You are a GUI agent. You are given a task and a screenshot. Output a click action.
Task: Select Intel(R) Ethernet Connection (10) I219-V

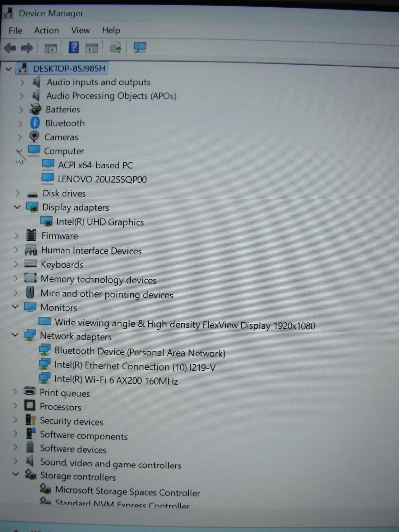coord(135,366)
